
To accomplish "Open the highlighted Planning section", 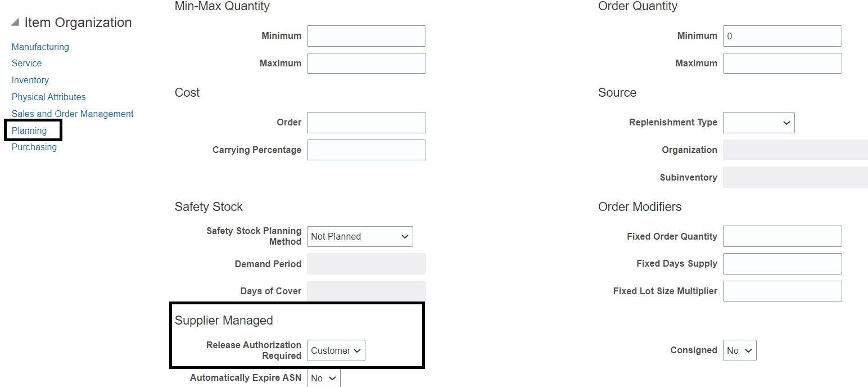I will click(29, 130).
